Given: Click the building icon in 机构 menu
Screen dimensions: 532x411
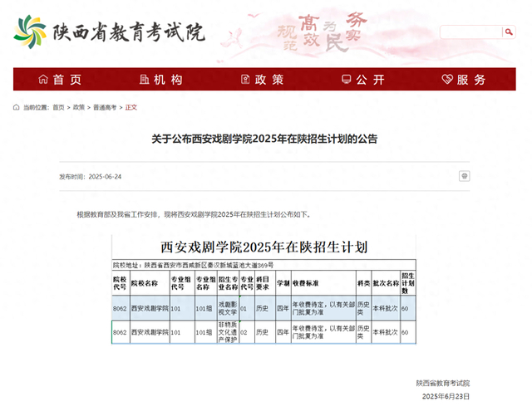Looking at the screenshot, I should 144,79.
